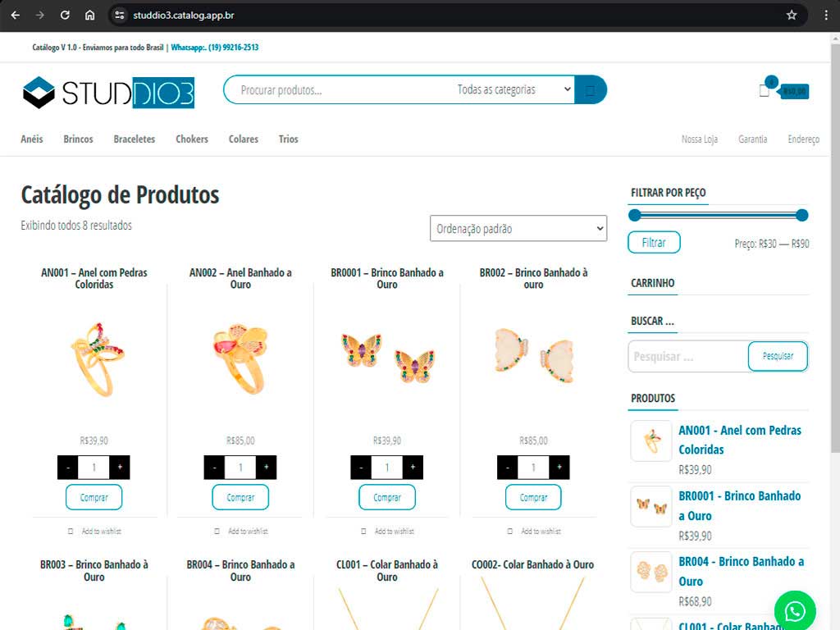Open the Garantia link
Viewport: 840px width, 630px height.
(x=753, y=139)
